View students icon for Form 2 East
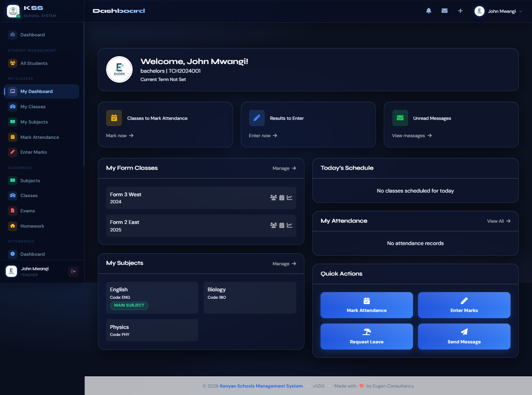The width and height of the screenshot is (532, 395). tap(273, 225)
